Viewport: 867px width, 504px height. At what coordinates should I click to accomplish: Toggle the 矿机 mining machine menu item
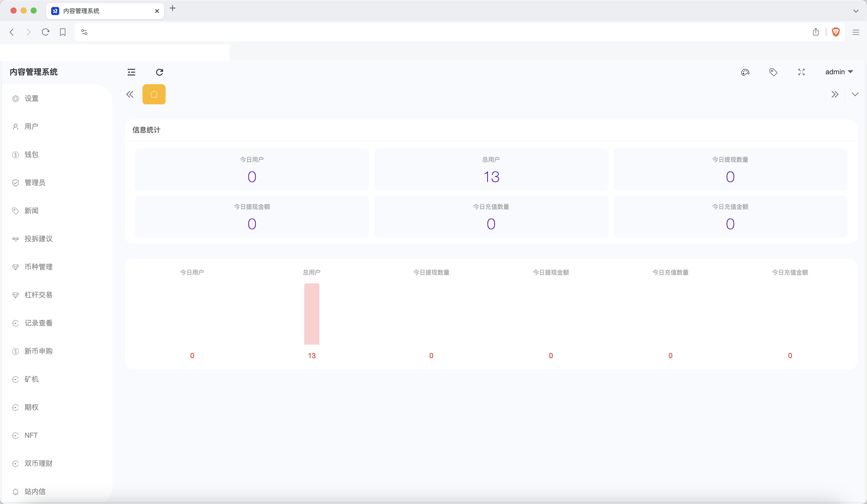pyautogui.click(x=31, y=379)
